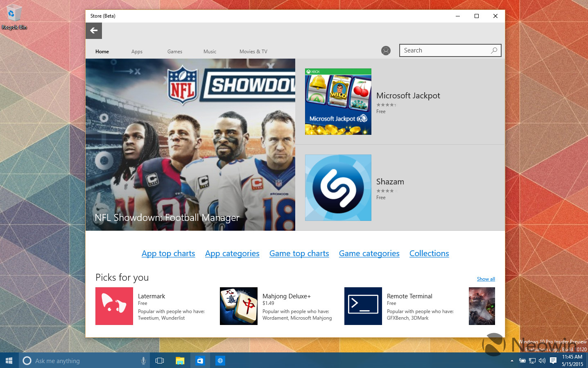This screenshot has height=368, width=588.
Task: Switch to the Games tab
Action: click(175, 52)
